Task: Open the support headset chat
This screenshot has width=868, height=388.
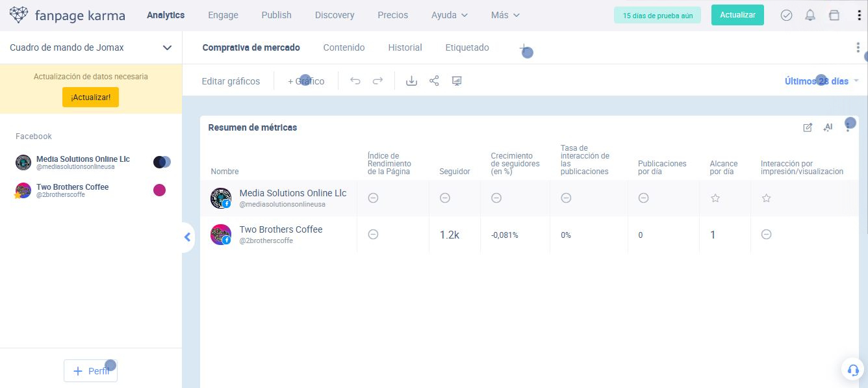Action: click(x=852, y=369)
